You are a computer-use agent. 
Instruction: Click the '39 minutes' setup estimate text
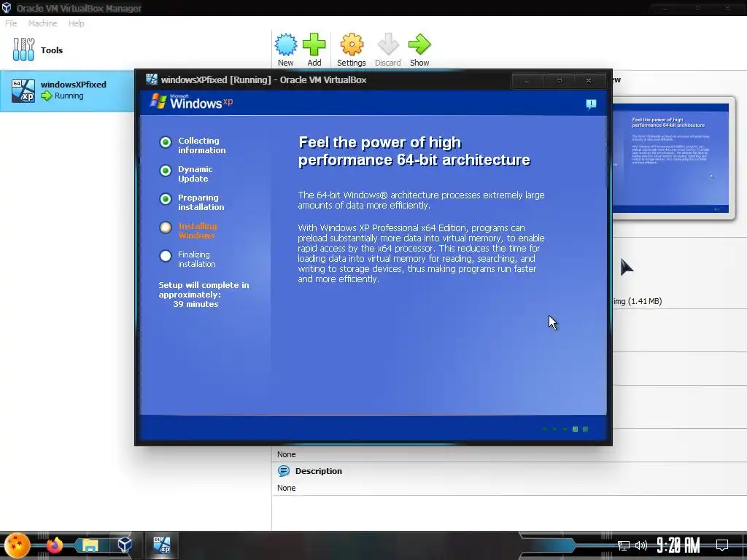[196, 304]
